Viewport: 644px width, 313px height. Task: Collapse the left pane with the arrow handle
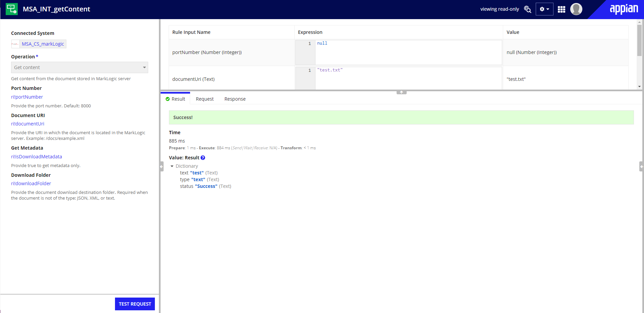pyautogui.click(x=162, y=166)
